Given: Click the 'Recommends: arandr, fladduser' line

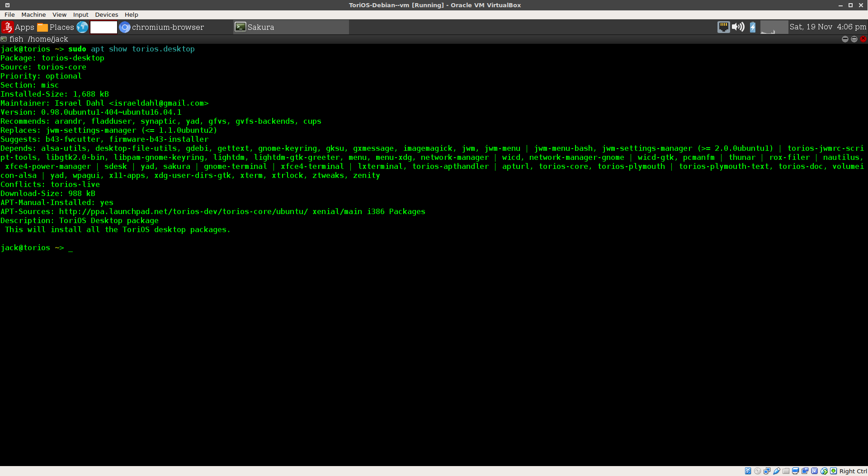Looking at the screenshot, I should click(161, 121).
